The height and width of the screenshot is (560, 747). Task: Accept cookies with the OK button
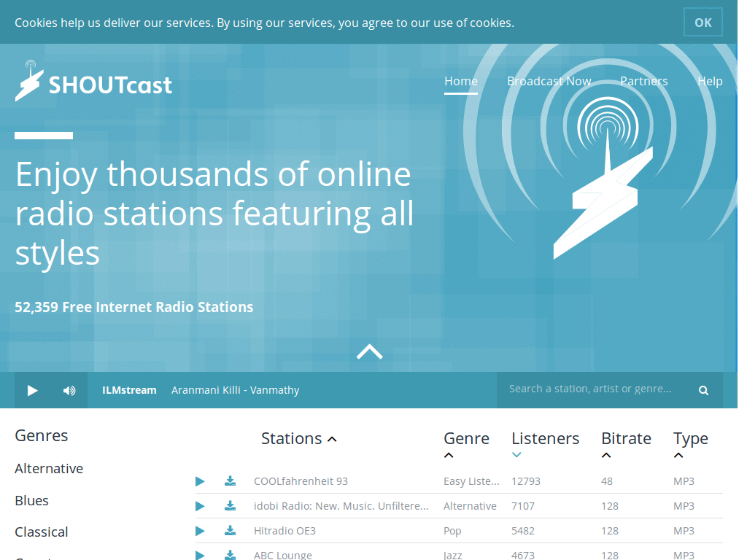click(703, 22)
